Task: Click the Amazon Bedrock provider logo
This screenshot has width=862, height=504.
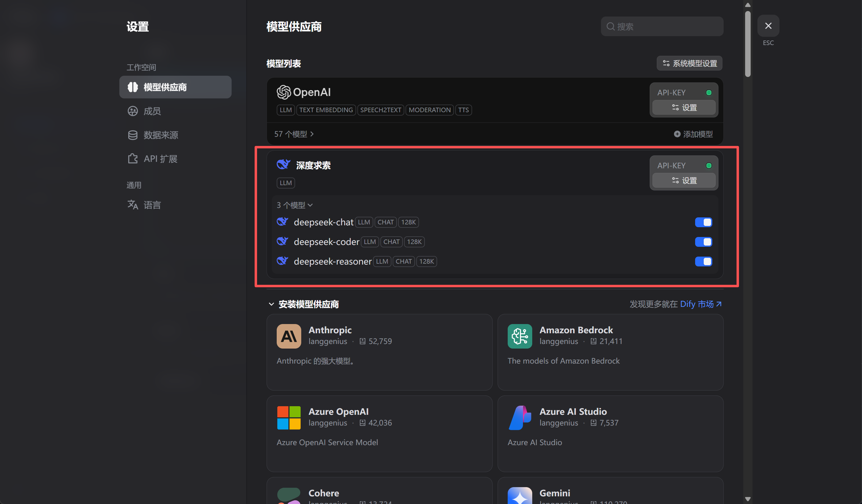Action: click(520, 336)
